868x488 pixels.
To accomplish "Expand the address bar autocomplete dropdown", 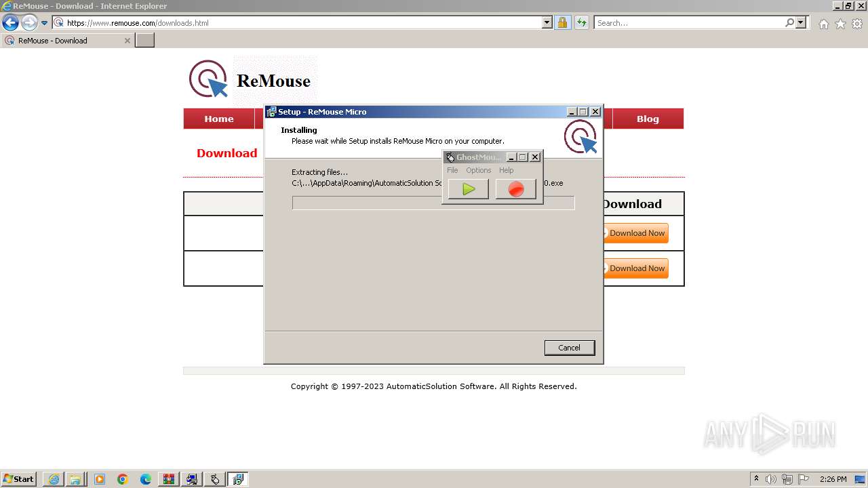I will pyautogui.click(x=547, y=23).
